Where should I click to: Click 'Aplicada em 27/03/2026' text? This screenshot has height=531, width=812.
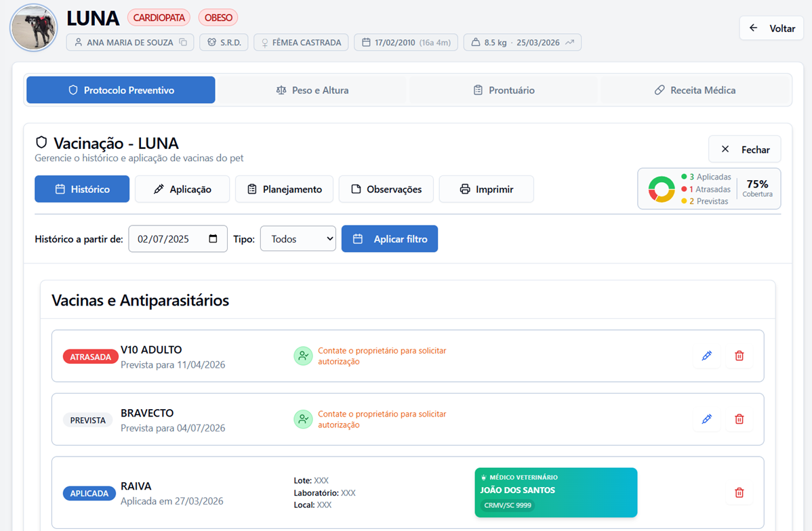tap(172, 501)
